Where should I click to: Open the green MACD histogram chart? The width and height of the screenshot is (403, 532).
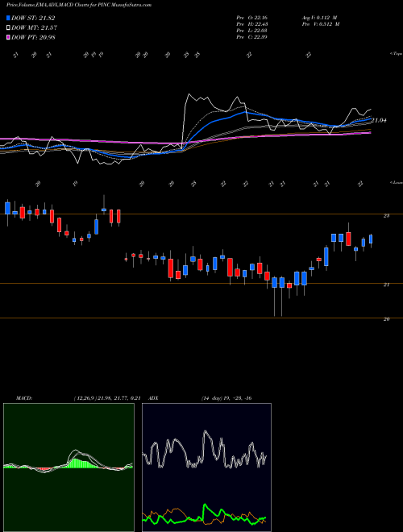coord(69,468)
